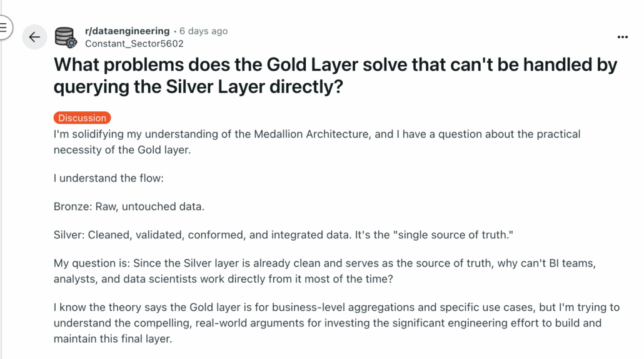Click the "Bronze: Raw, untouched data." line
Viewport: 644px width, 359px height.
(129, 206)
